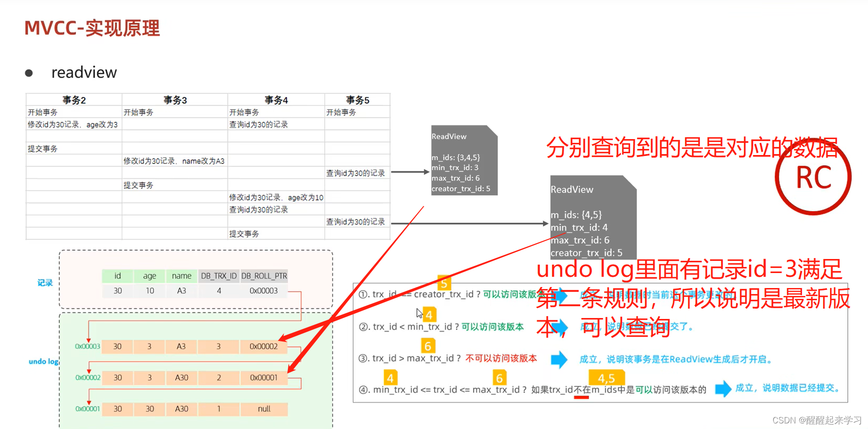Screen dimensions: 868x429
Task: Select the "事务3" column header
Action: [x=175, y=100]
